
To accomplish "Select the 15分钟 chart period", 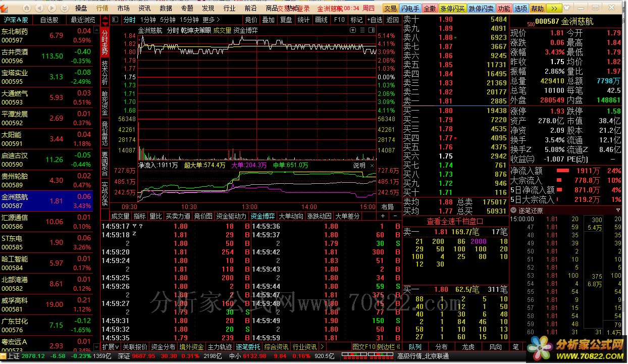I will (x=189, y=20).
